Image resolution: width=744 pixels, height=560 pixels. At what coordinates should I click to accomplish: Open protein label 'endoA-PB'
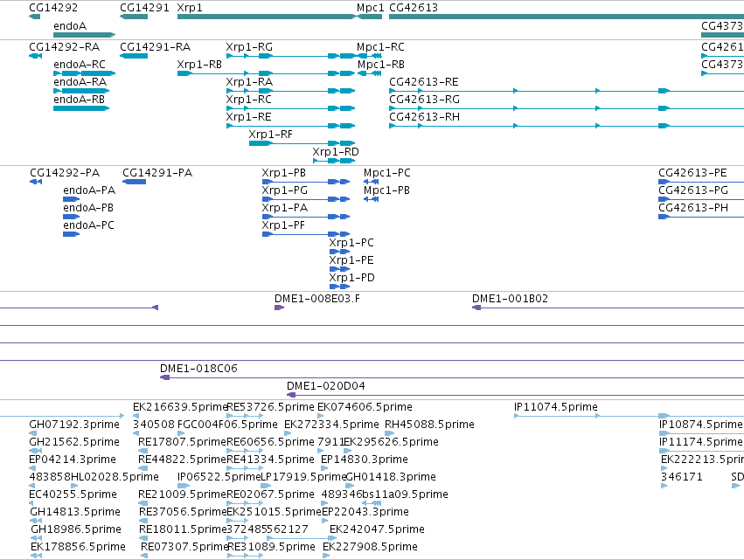88,208
